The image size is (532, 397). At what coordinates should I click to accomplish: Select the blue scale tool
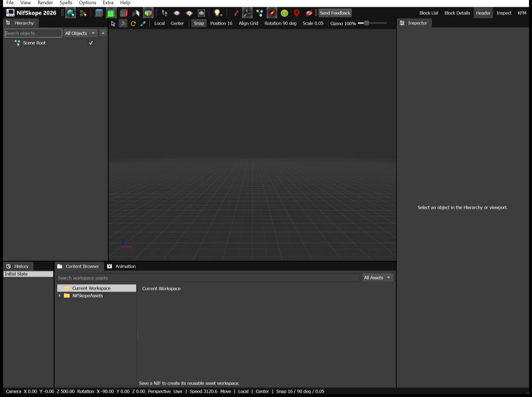tap(143, 23)
